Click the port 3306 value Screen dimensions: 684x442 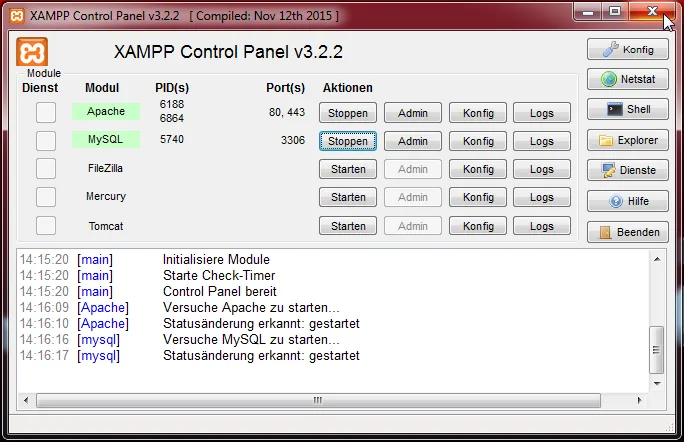pos(293,140)
